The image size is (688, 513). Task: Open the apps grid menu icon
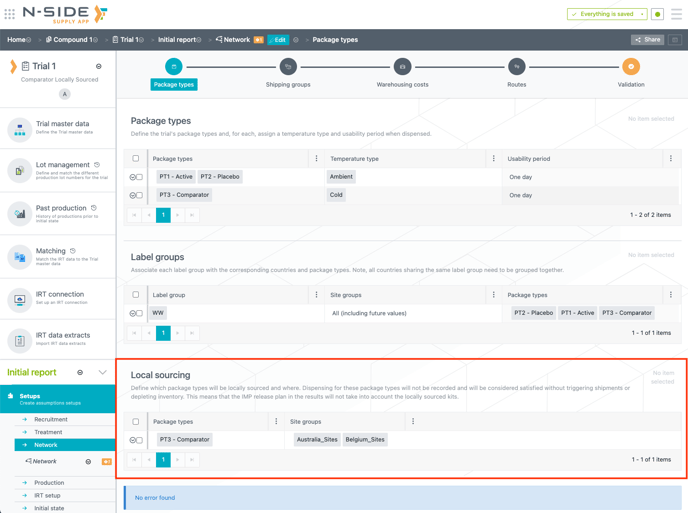pos(10,14)
